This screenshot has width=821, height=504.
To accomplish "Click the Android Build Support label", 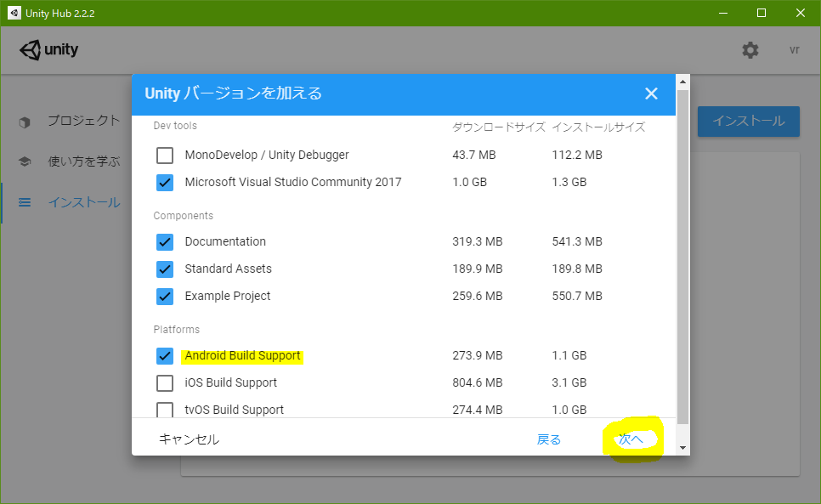I will click(x=242, y=355).
